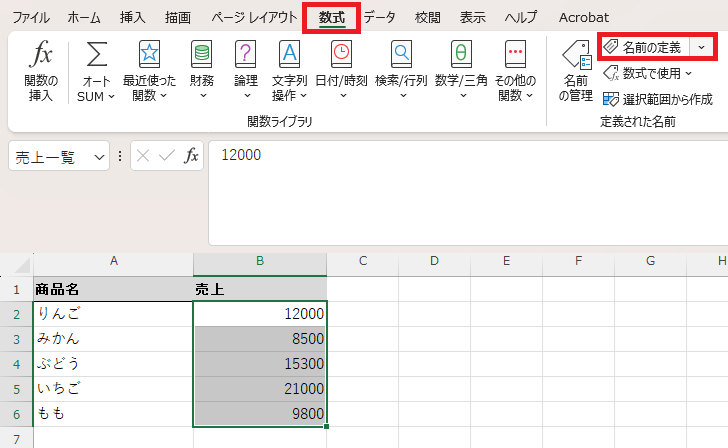Click the select-all corner triangle

[21, 265]
